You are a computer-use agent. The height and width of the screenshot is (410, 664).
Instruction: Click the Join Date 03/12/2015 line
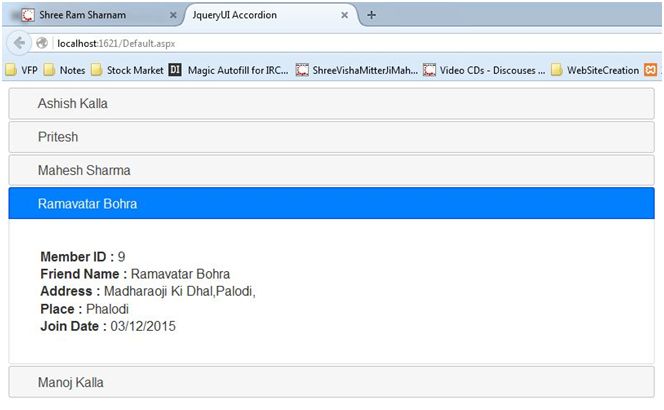pyautogui.click(x=108, y=326)
